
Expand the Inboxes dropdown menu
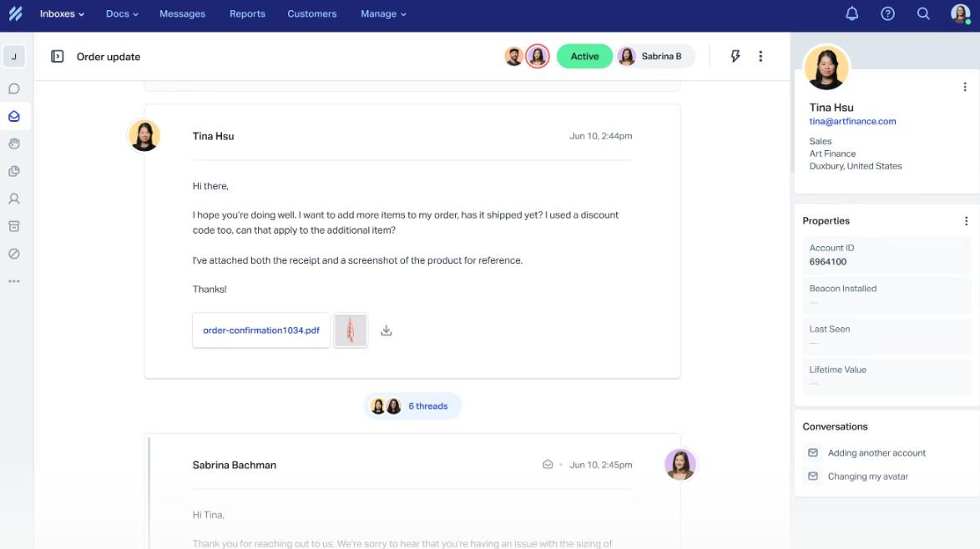coord(62,14)
